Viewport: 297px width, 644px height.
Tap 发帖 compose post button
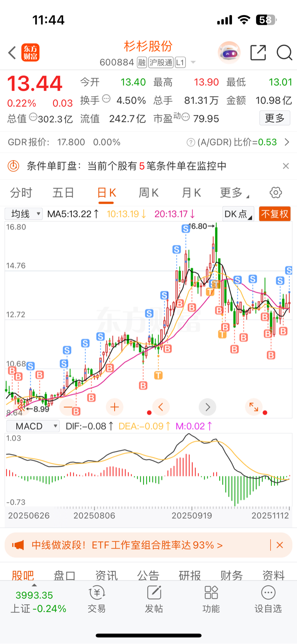(154, 599)
